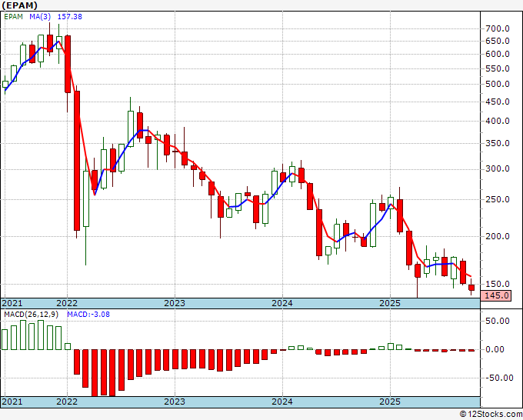Click the 500.0 price axis label
Viewport: 523px width, 420px height.
coord(498,84)
